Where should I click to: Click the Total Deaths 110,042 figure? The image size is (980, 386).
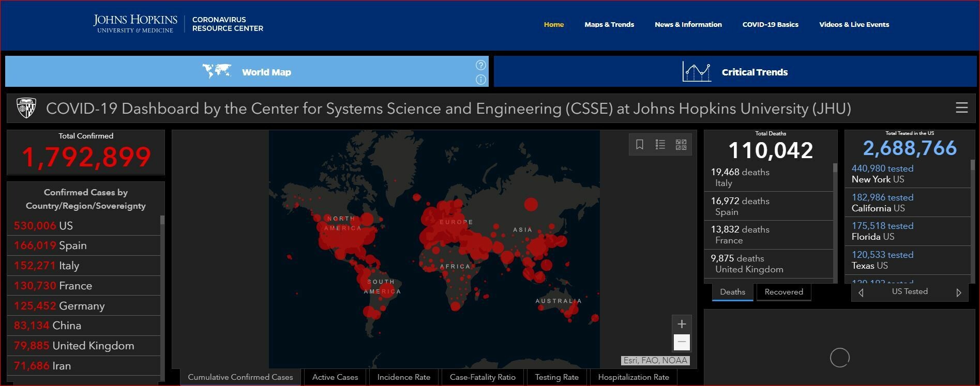(771, 150)
